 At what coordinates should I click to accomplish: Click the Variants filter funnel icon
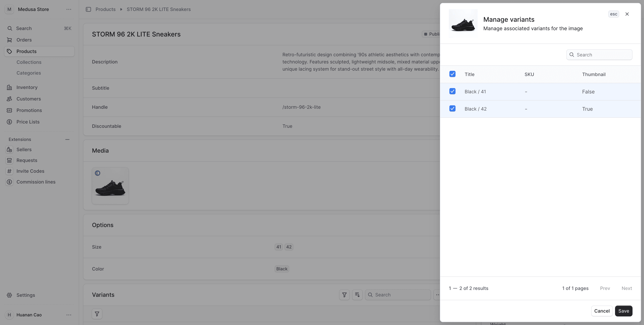click(x=344, y=295)
